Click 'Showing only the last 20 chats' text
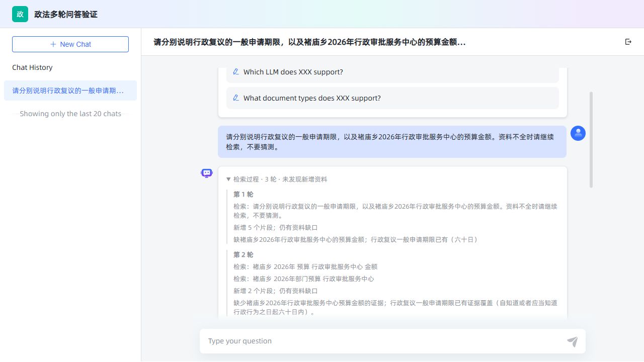644x362 pixels. (70, 114)
